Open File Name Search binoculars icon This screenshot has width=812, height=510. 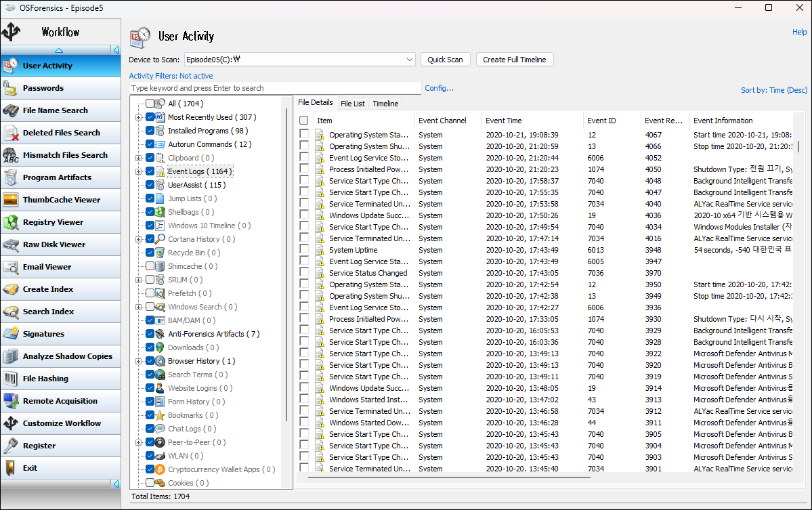pyautogui.click(x=10, y=110)
